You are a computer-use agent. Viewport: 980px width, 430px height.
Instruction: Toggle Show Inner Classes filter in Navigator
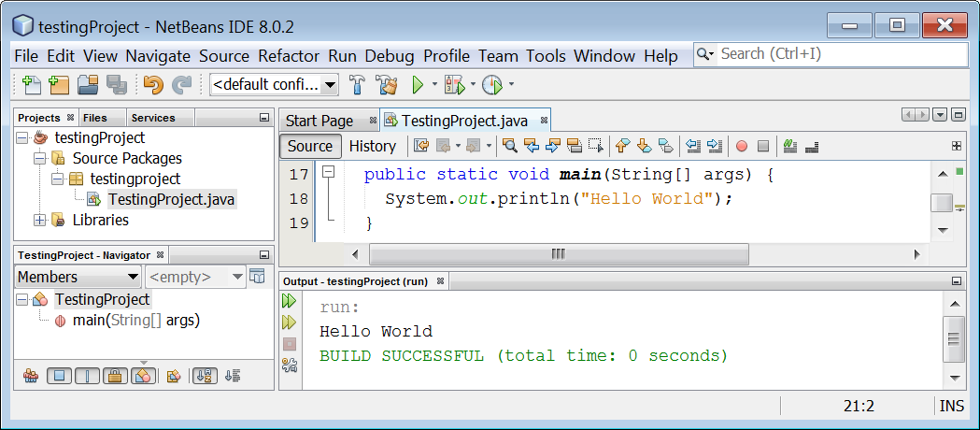(144, 376)
